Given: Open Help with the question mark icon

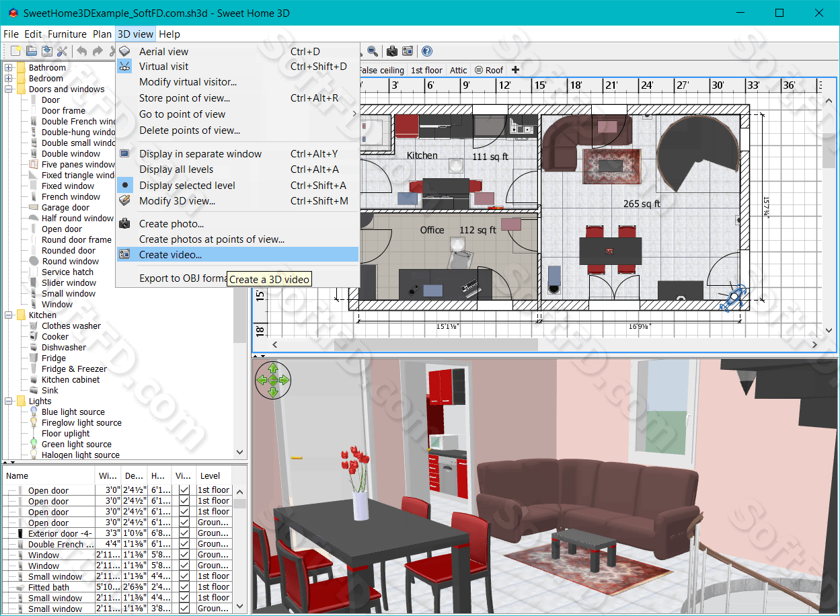Looking at the screenshot, I should click(426, 51).
